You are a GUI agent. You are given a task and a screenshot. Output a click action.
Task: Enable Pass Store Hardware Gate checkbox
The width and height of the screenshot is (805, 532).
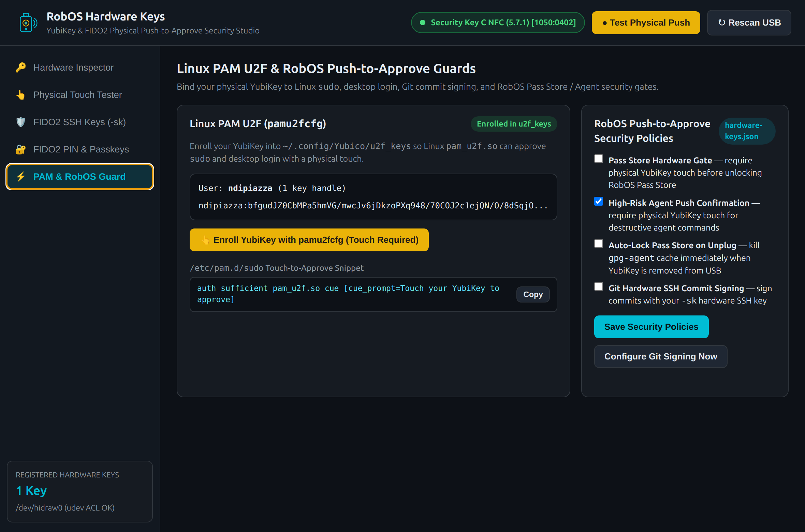[599, 159]
